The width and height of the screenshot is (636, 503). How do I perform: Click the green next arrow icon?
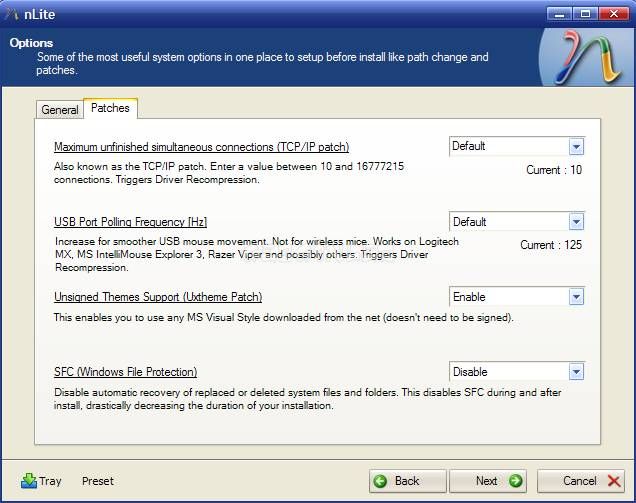516,481
